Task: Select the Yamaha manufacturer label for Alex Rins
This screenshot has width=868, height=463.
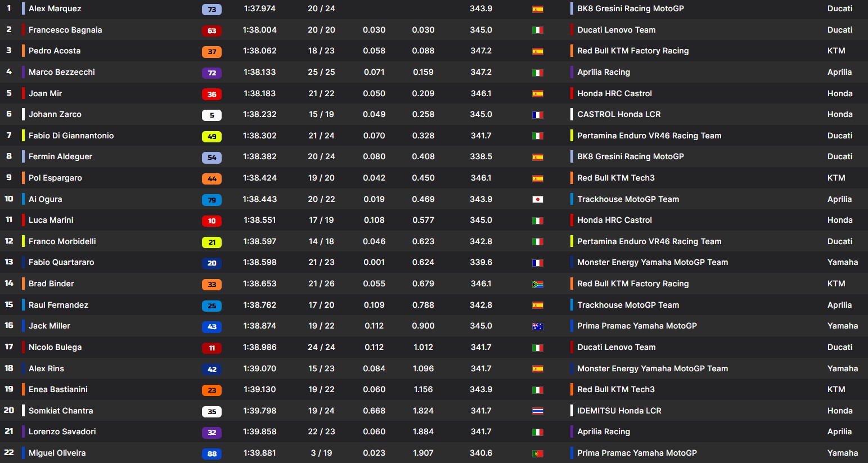Action: coord(842,368)
